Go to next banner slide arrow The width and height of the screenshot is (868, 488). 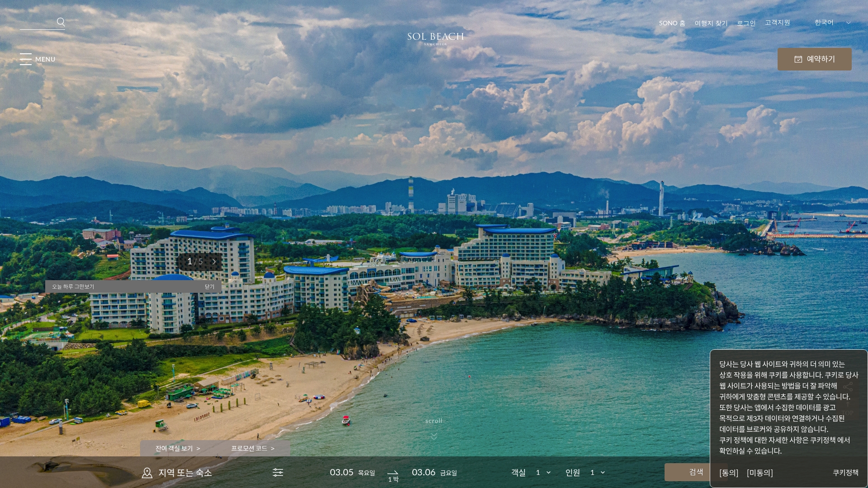pyautogui.click(x=214, y=262)
